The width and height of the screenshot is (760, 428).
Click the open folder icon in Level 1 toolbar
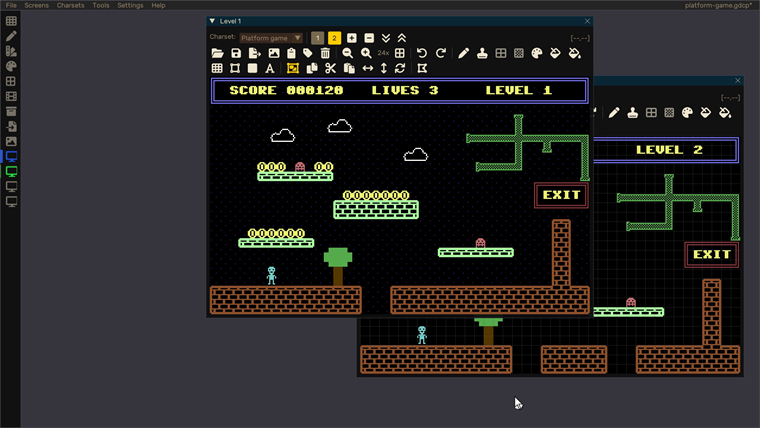218,53
